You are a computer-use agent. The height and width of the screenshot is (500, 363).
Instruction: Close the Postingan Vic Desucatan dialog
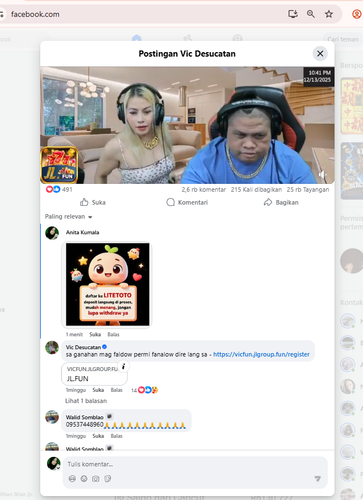pos(320,53)
